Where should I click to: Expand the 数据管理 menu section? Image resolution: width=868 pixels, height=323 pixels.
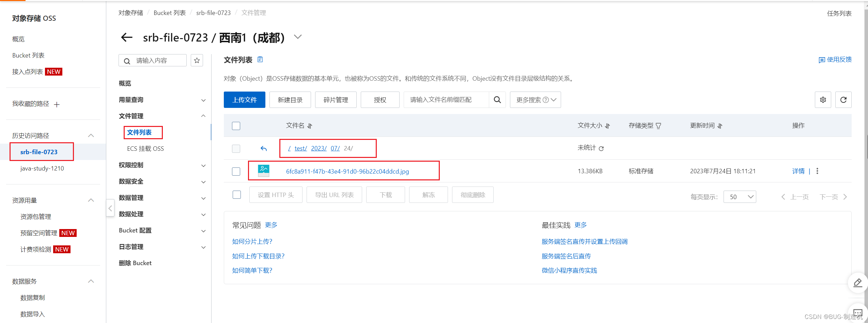coord(203,198)
